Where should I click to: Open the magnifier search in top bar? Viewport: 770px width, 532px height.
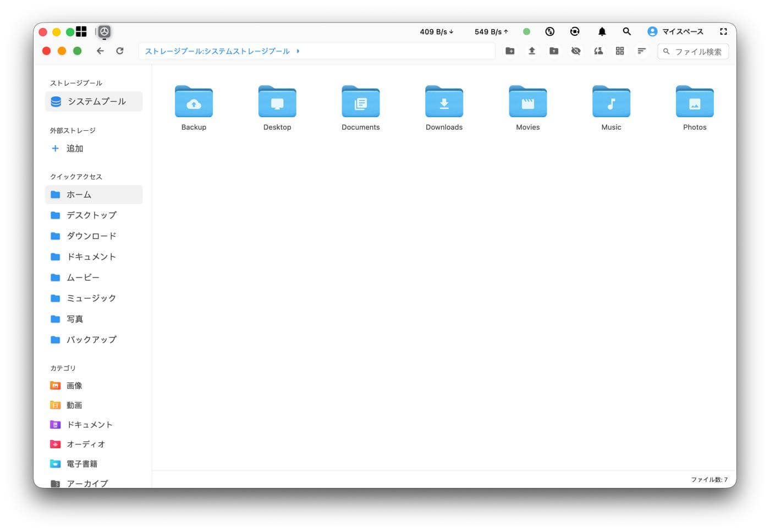[x=626, y=32]
